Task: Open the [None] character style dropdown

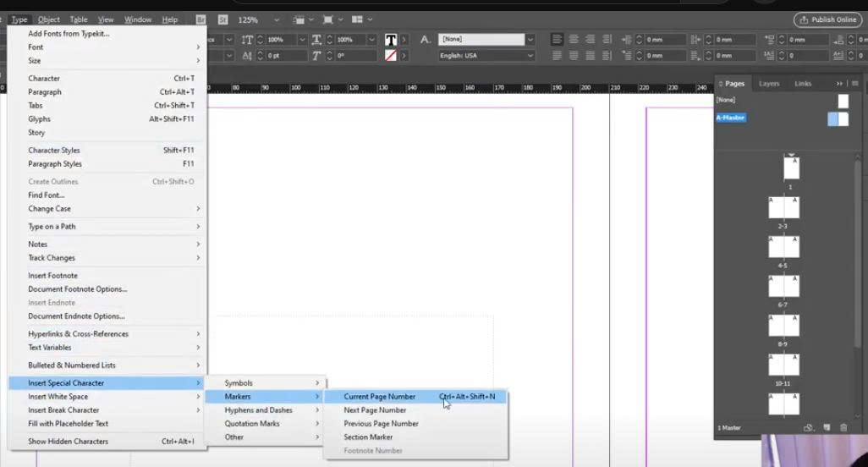Action: pos(530,39)
